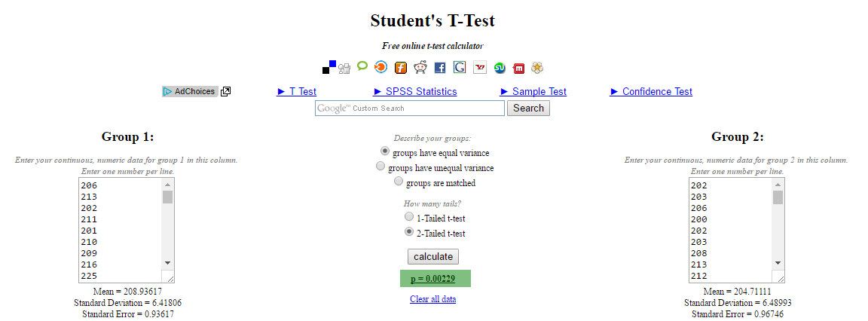Select groups have unequal variance option
This screenshot has width=868, height=321.
click(x=381, y=167)
